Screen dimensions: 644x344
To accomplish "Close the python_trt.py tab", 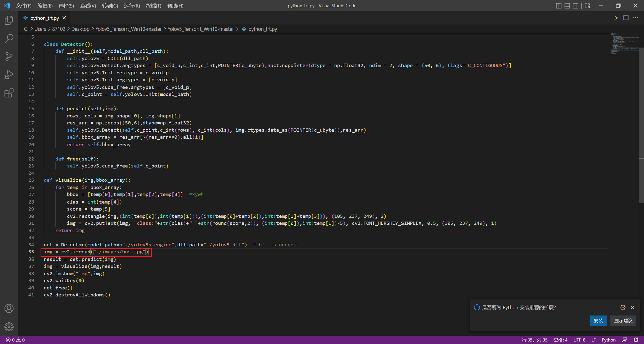I will point(64,18).
